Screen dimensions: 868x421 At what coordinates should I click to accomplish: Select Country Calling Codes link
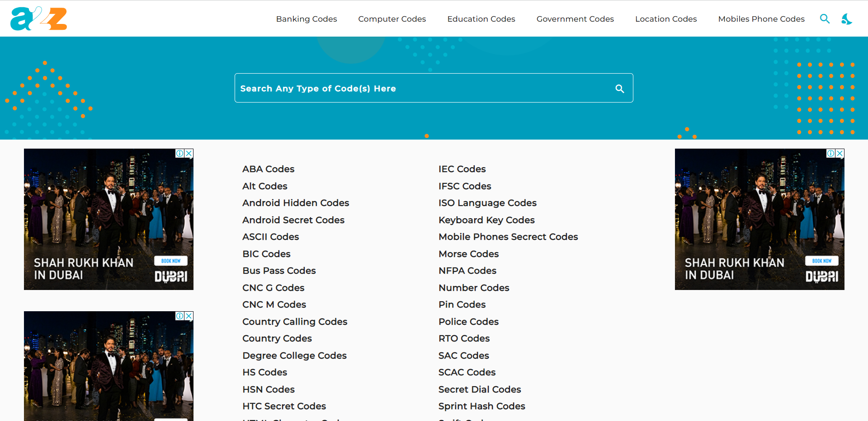tap(295, 322)
